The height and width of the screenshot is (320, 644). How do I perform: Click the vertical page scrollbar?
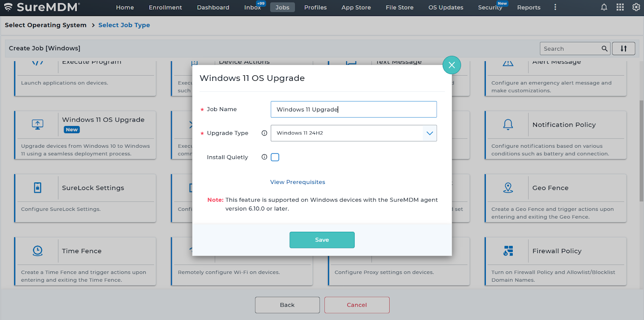tap(641, 151)
